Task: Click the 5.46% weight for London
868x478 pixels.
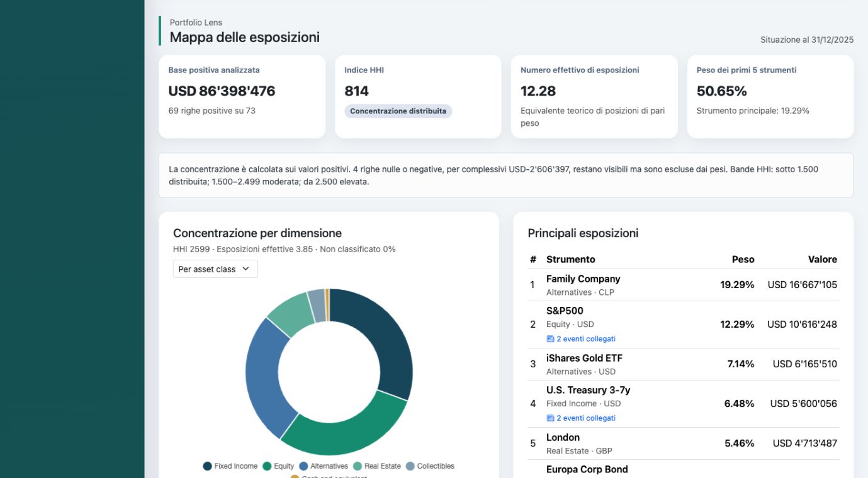Action: point(739,443)
